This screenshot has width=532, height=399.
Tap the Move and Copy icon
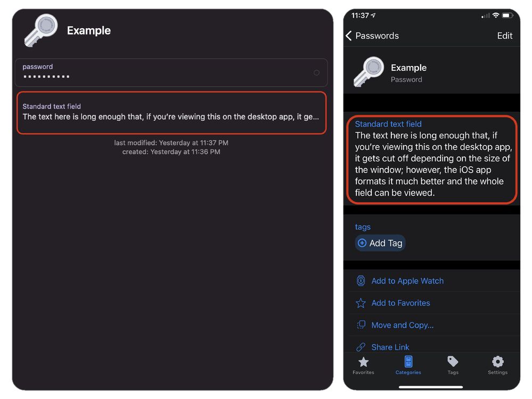point(361,325)
